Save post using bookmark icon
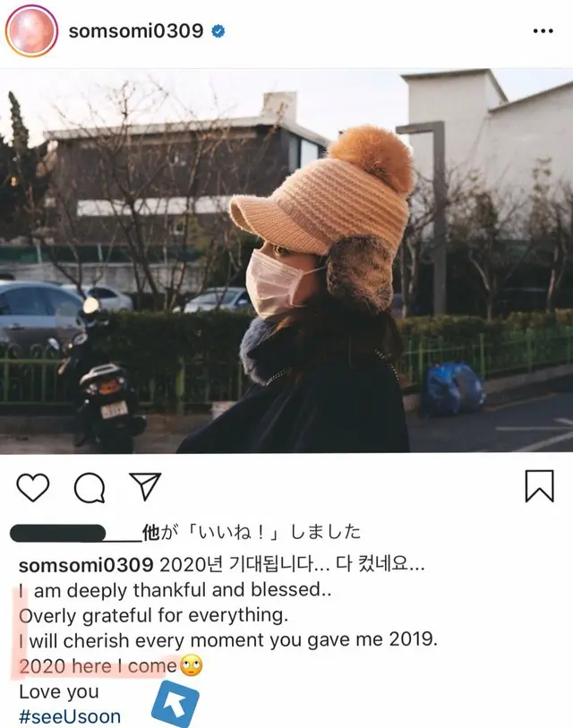 540,486
